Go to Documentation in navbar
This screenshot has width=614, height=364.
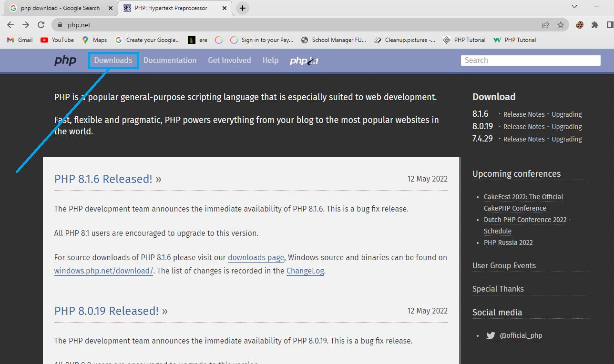click(170, 61)
